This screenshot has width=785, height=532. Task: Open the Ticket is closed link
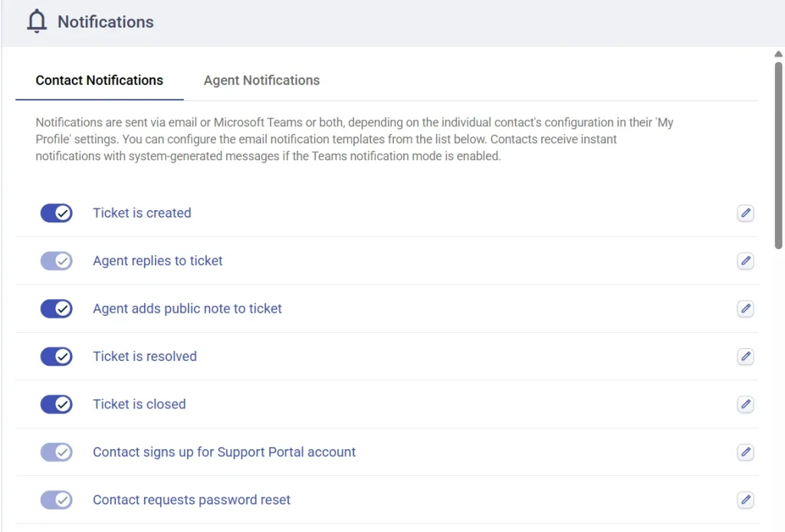coord(140,405)
